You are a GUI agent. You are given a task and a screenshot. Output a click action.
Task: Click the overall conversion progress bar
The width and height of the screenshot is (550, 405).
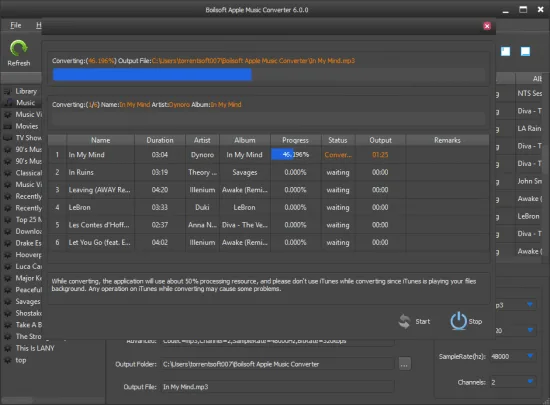(x=269, y=75)
